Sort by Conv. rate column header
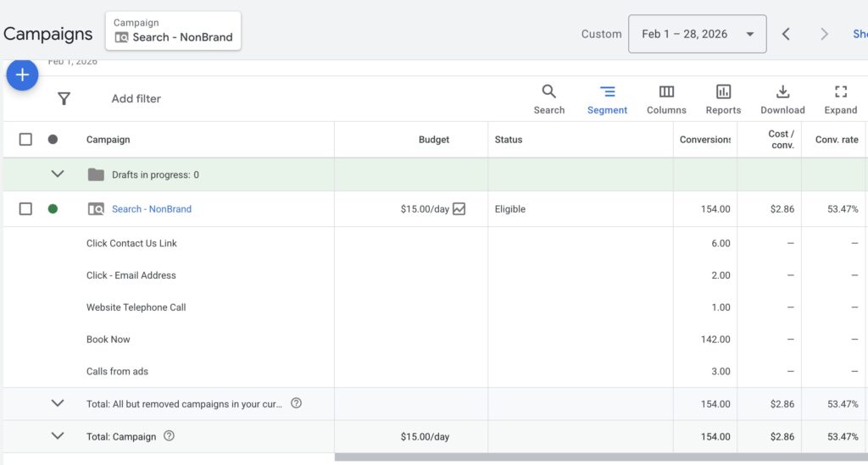Screen dimensions: 868x465 [x=837, y=140]
